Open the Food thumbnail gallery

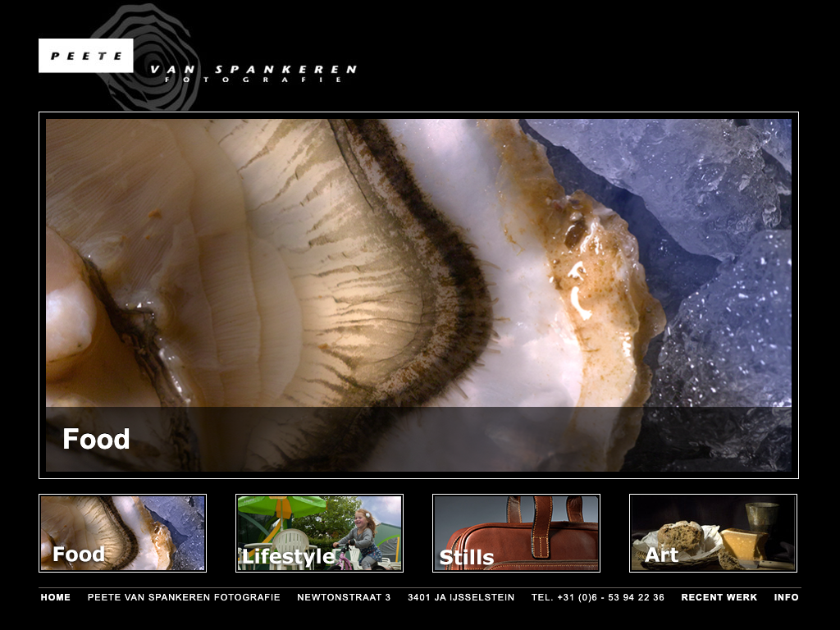[x=123, y=533]
